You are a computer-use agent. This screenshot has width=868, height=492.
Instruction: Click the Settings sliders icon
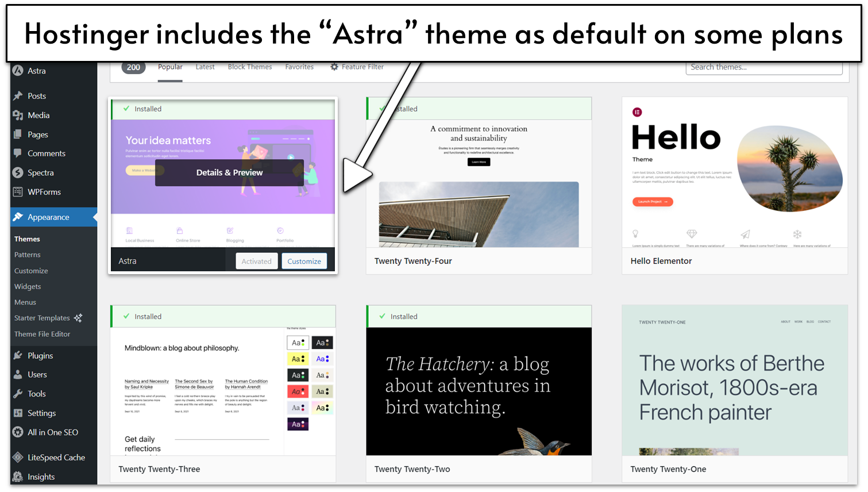click(18, 413)
